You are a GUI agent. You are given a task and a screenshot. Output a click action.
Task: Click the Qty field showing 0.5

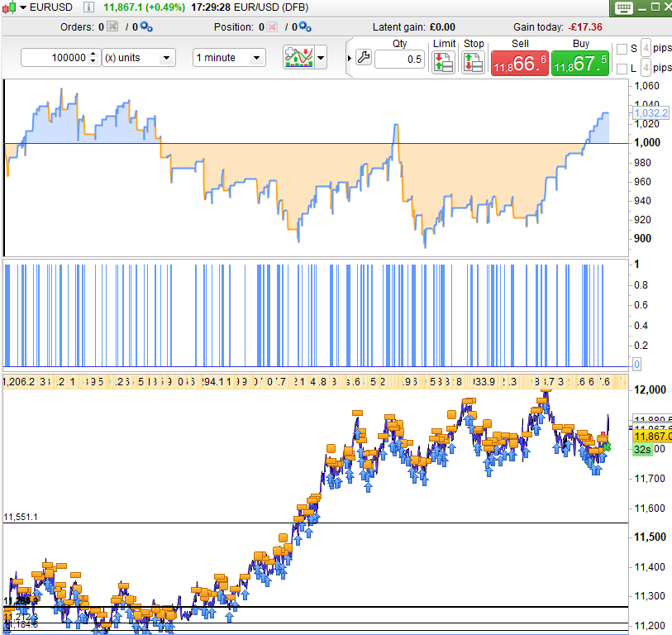(x=399, y=60)
